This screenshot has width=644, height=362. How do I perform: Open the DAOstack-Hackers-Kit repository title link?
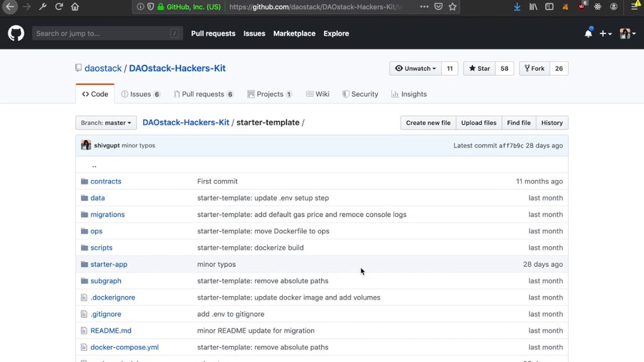coord(177,68)
